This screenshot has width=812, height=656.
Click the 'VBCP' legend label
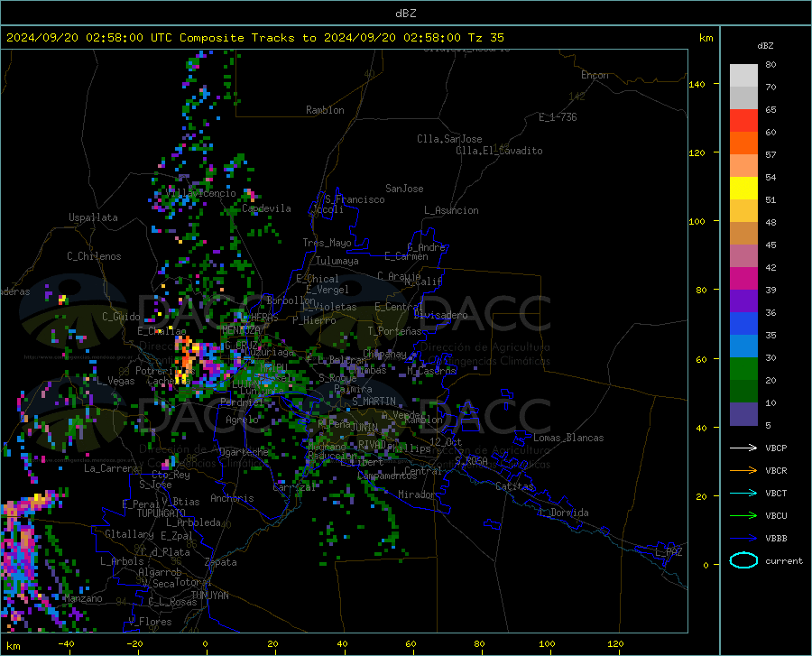[x=776, y=448]
